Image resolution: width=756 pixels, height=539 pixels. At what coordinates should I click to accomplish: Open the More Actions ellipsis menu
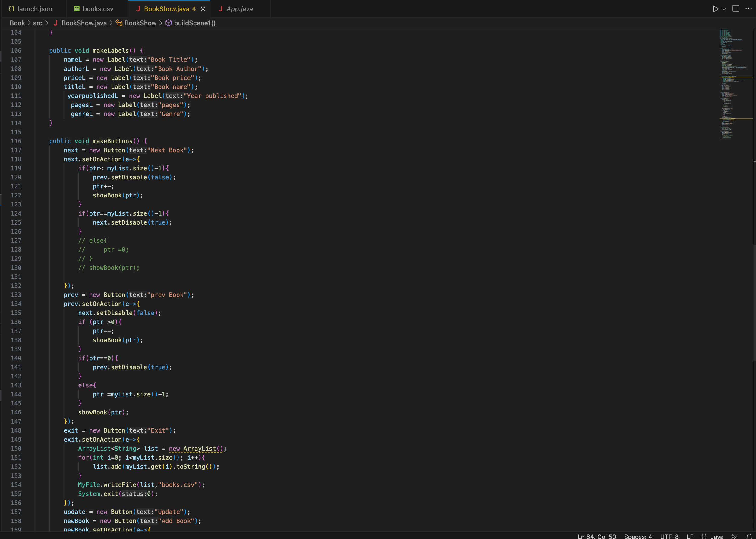tap(748, 9)
